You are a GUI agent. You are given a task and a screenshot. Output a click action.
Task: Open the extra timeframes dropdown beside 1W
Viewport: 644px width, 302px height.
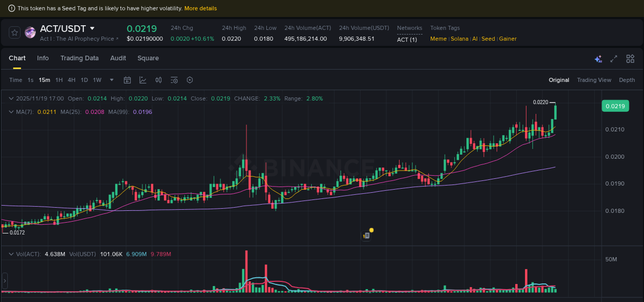tap(111, 80)
